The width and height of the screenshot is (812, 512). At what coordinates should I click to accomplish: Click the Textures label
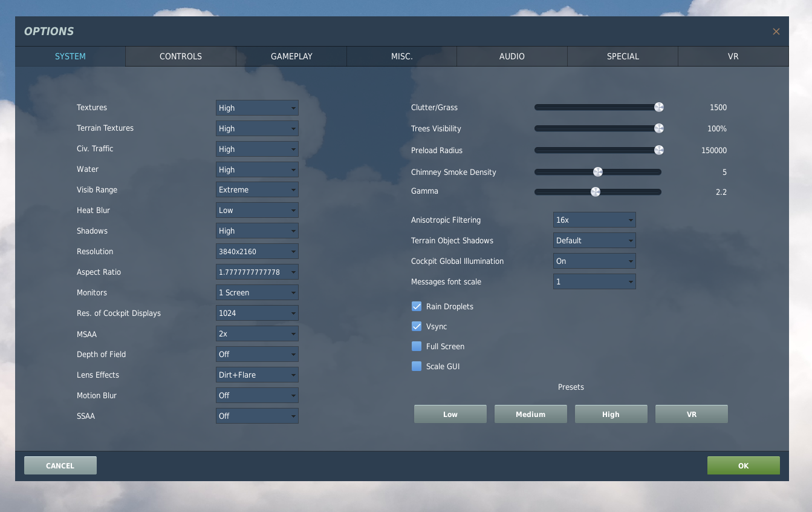pyautogui.click(x=92, y=108)
